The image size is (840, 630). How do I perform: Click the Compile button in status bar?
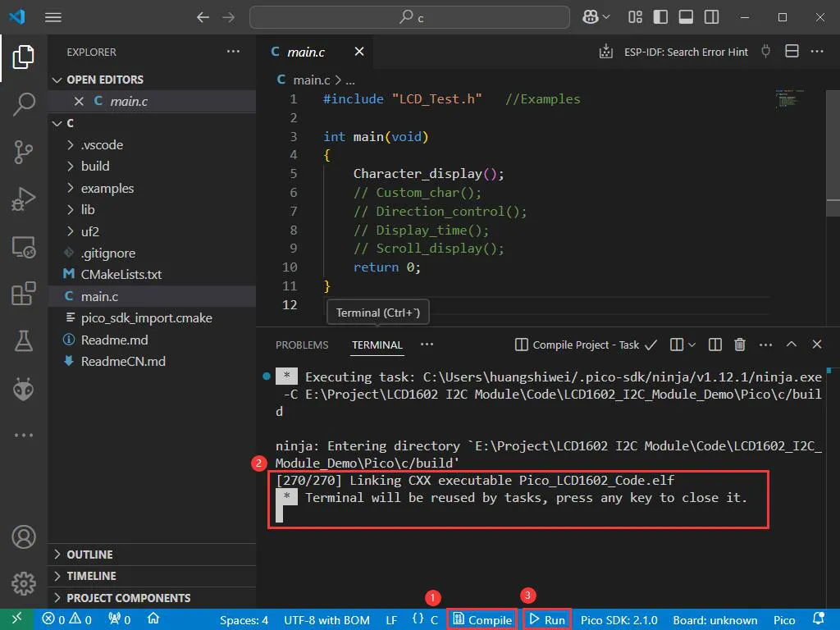(x=482, y=620)
